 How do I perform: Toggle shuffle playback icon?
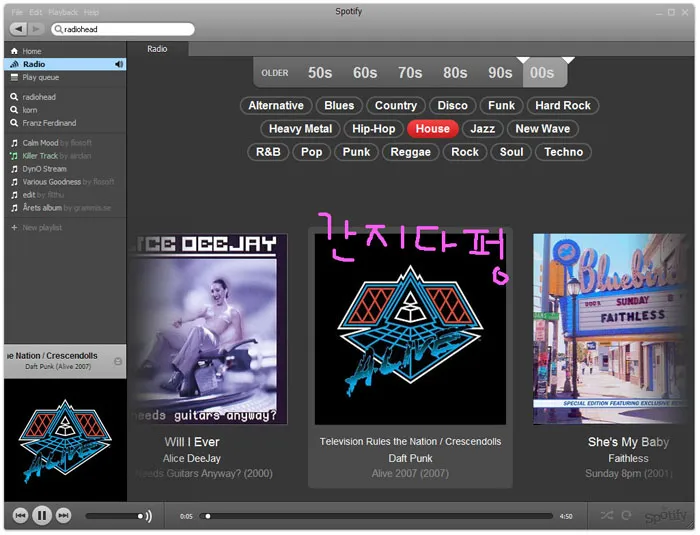pos(606,516)
